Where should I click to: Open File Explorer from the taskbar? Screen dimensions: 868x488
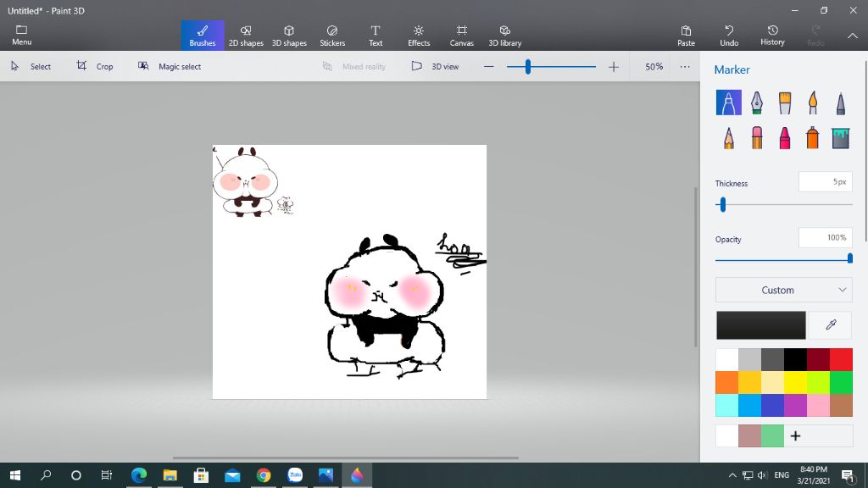170,475
